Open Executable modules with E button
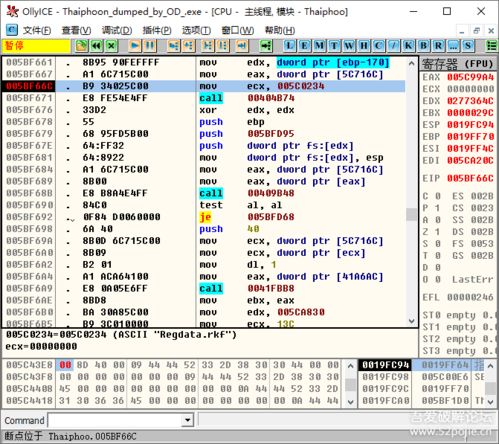This screenshot has width=499, height=444. (304, 46)
